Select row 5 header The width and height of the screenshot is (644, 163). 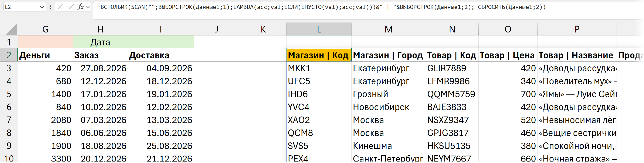(9, 94)
